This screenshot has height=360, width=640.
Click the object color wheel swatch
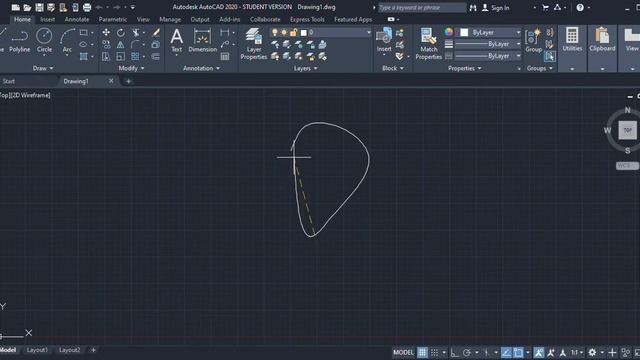pyautogui.click(x=449, y=32)
